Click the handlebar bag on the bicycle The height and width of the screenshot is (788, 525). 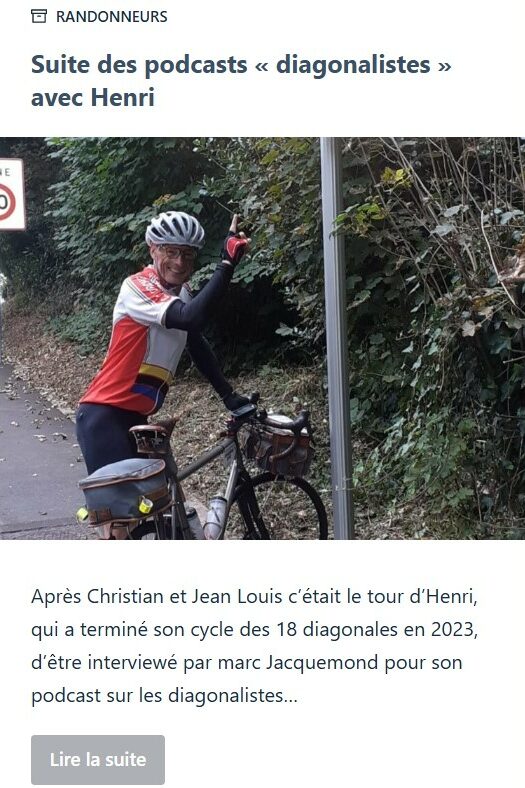pyautogui.click(x=279, y=446)
